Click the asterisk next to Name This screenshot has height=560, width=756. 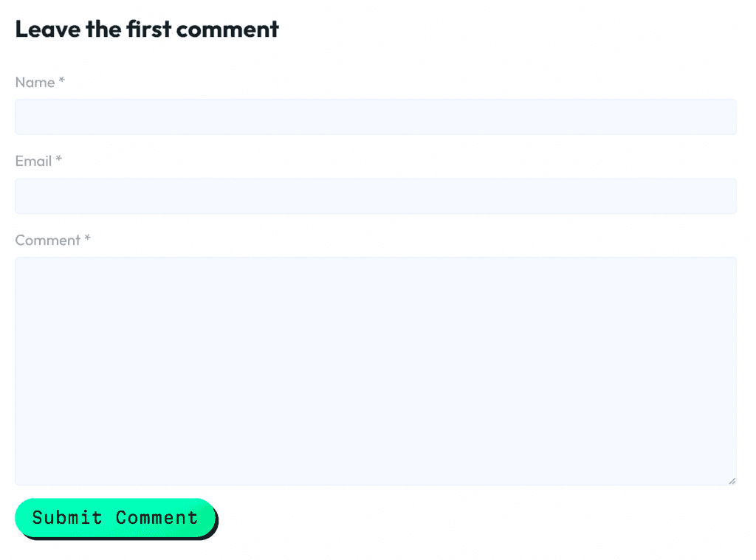[61, 80]
